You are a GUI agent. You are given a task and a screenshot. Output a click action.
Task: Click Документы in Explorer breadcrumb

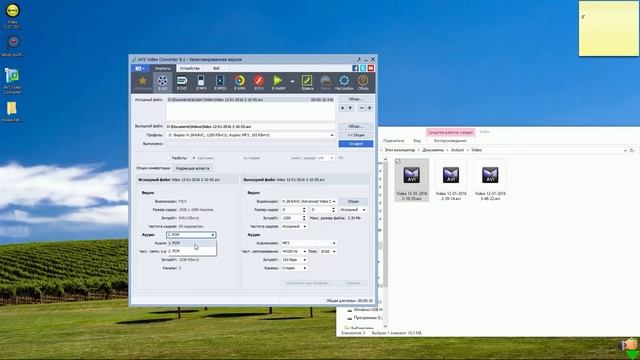(x=433, y=150)
